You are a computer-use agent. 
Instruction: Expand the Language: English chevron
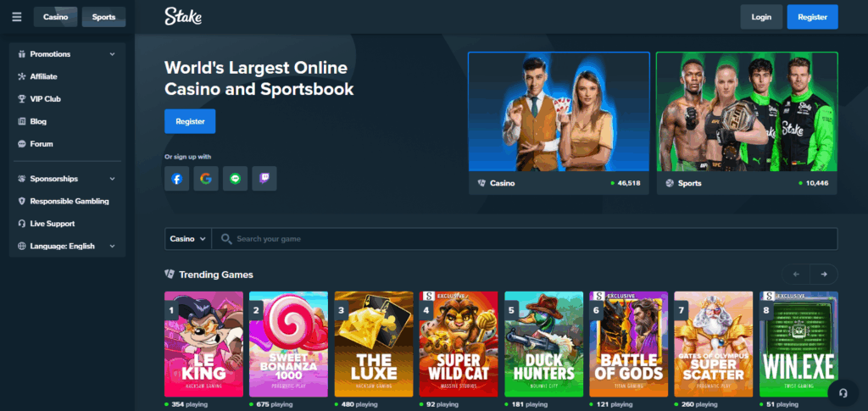pos(113,246)
